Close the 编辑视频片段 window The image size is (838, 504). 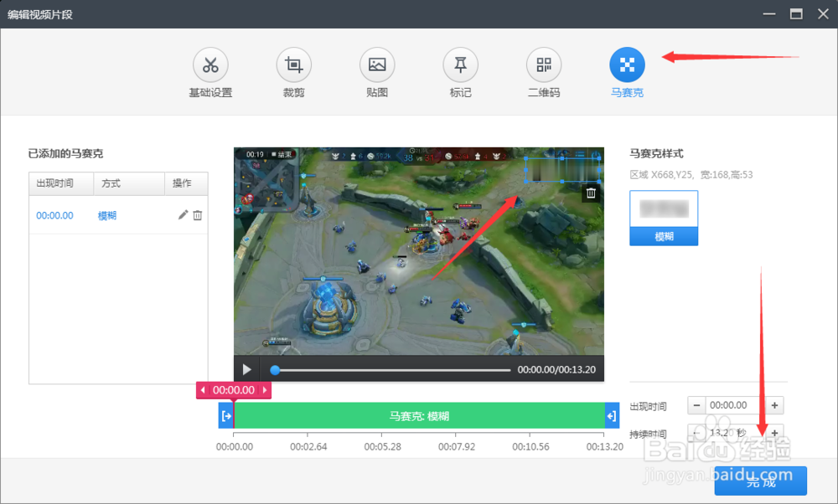point(823,14)
